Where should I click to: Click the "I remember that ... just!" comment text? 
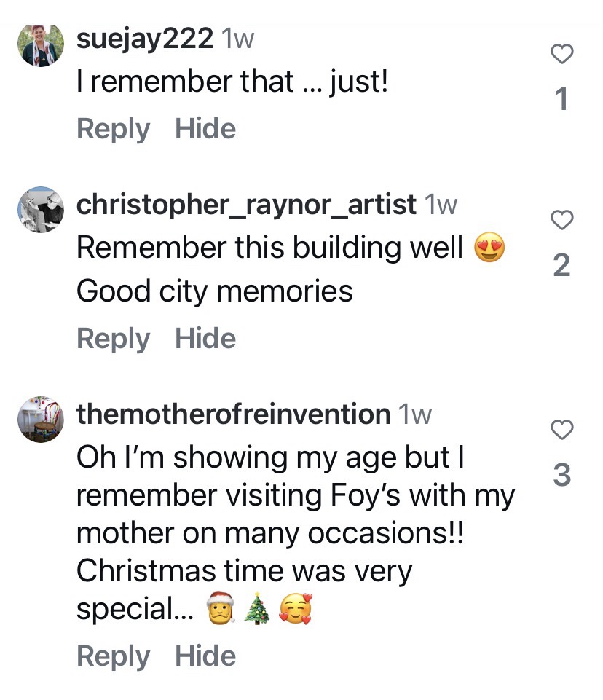point(232,83)
